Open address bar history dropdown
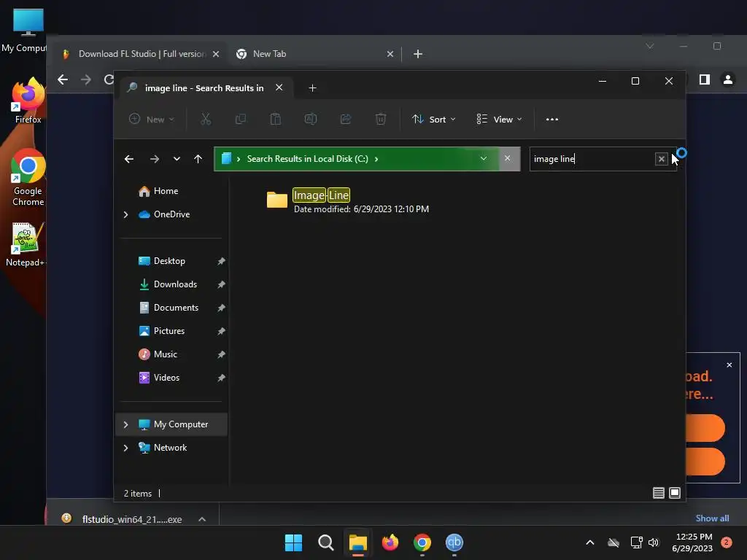The image size is (747, 560). [x=484, y=158]
